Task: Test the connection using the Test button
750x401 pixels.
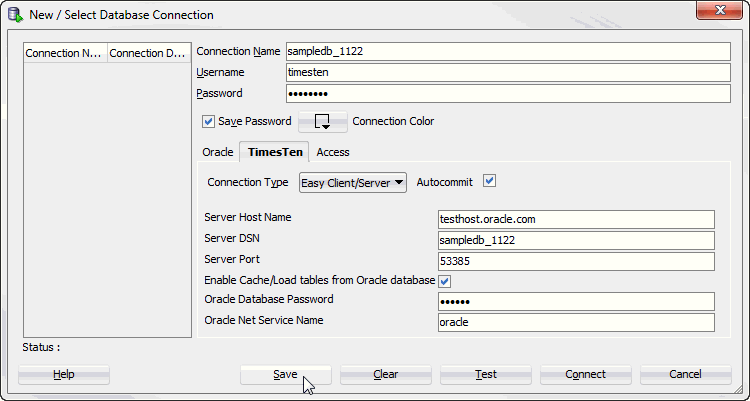Action: pyautogui.click(x=485, y=374)
